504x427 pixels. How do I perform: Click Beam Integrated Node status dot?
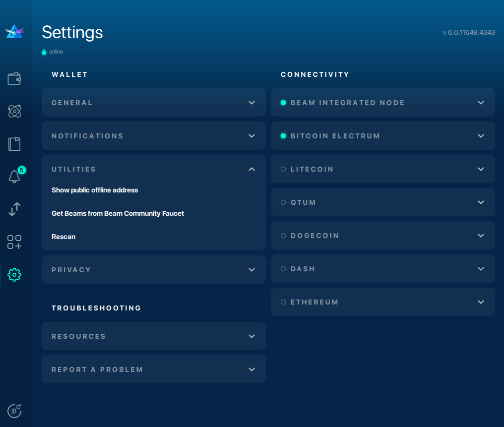click(x=283, y=103)
